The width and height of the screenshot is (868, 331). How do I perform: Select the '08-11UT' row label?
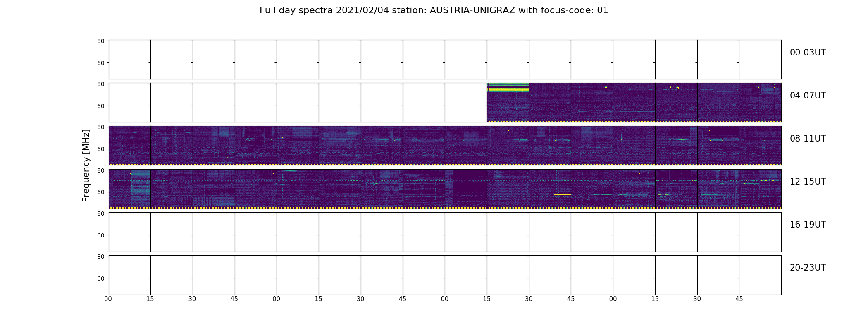[808, 139]
